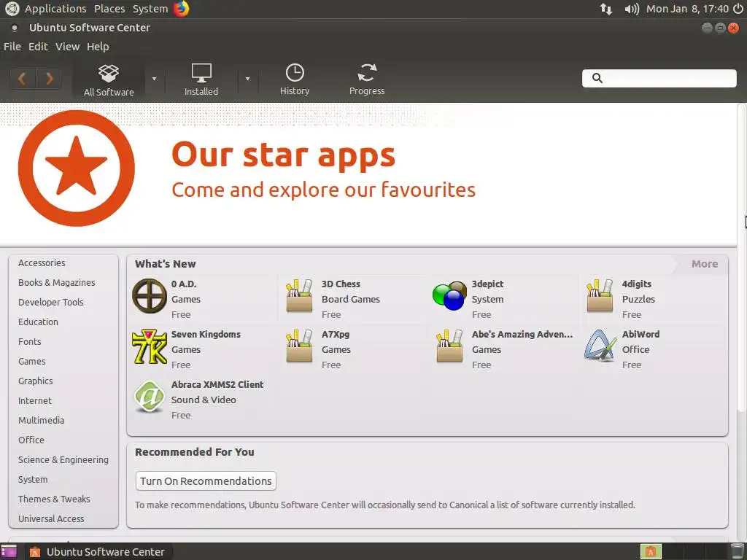Open the System menu in top panel

(x=150, y=9)
